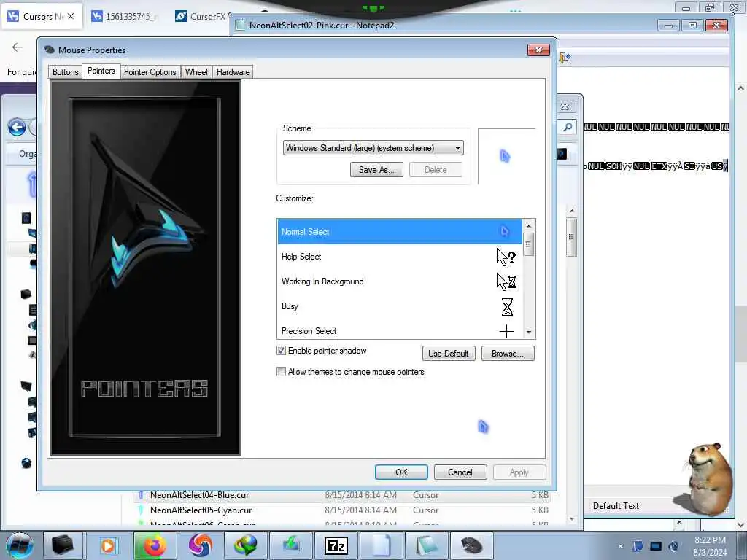The width and height of the screenshot is (747, 560).
Task: Click the Browse... button
Action: (508, 354)
